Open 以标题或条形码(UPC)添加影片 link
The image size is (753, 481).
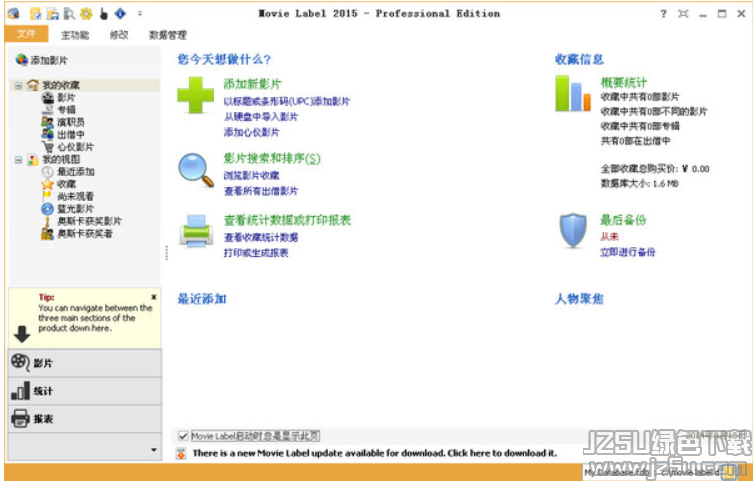(x=287, y=101)
